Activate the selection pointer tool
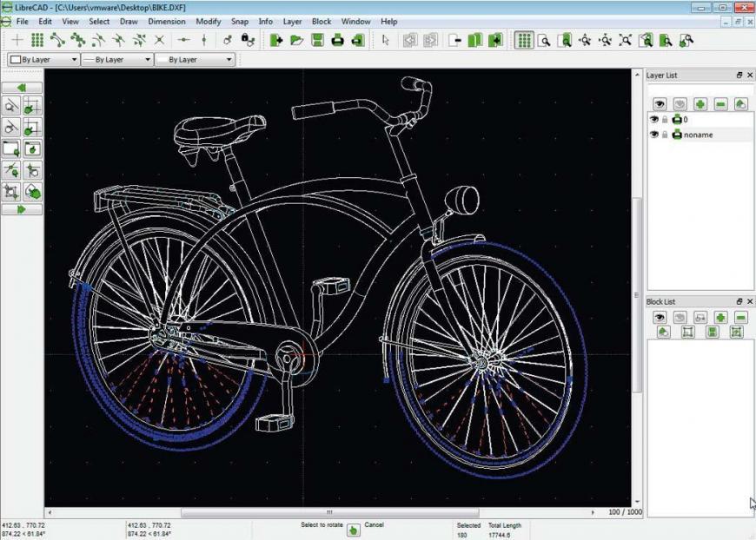This screenshot has height=540, width=756. click(385, 40)
